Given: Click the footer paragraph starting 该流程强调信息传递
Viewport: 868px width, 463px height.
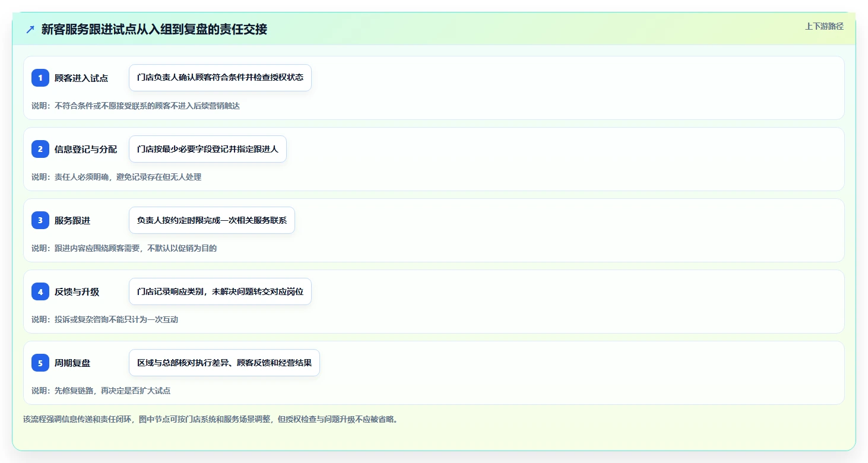Looking at the screenshot, I should [x=210, y=419].
